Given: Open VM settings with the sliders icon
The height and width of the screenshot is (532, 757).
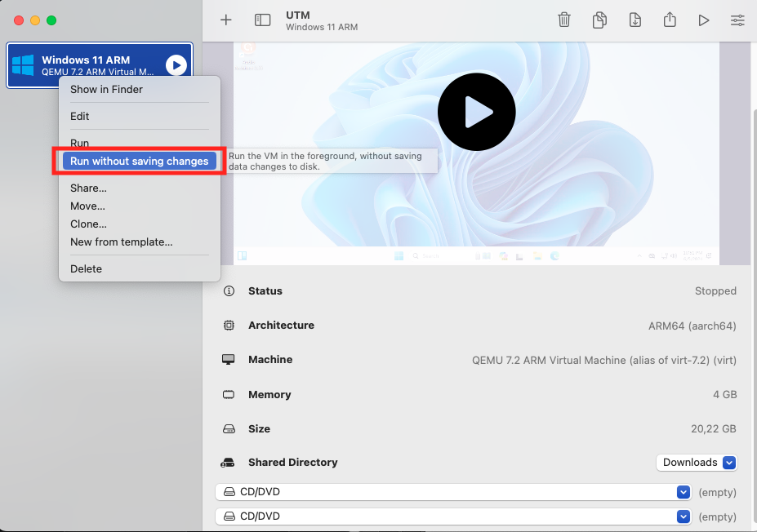Looking at the screenshot, I should [x=737, y=20].
